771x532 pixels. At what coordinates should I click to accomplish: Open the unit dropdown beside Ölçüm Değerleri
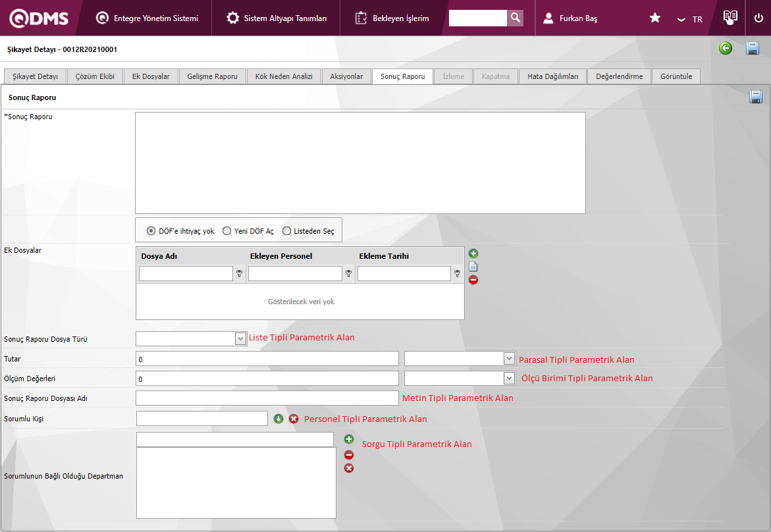pos(508,378)
